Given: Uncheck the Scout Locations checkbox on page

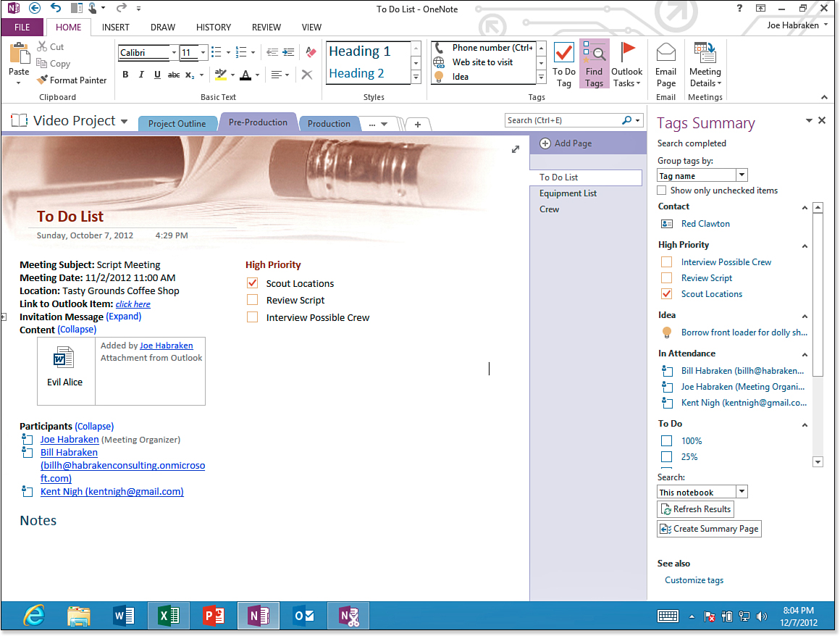Looking at the screenshot, I should coord(252,283).
